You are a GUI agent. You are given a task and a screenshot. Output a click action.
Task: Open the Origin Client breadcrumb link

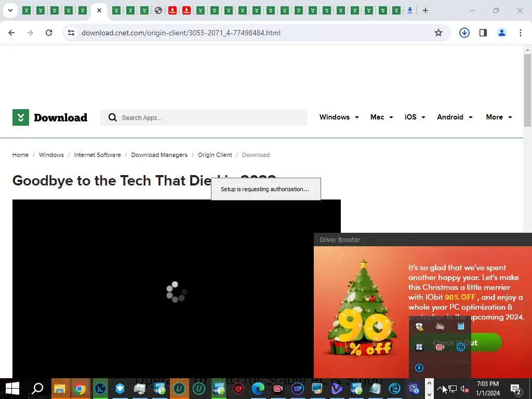(215, 155)
